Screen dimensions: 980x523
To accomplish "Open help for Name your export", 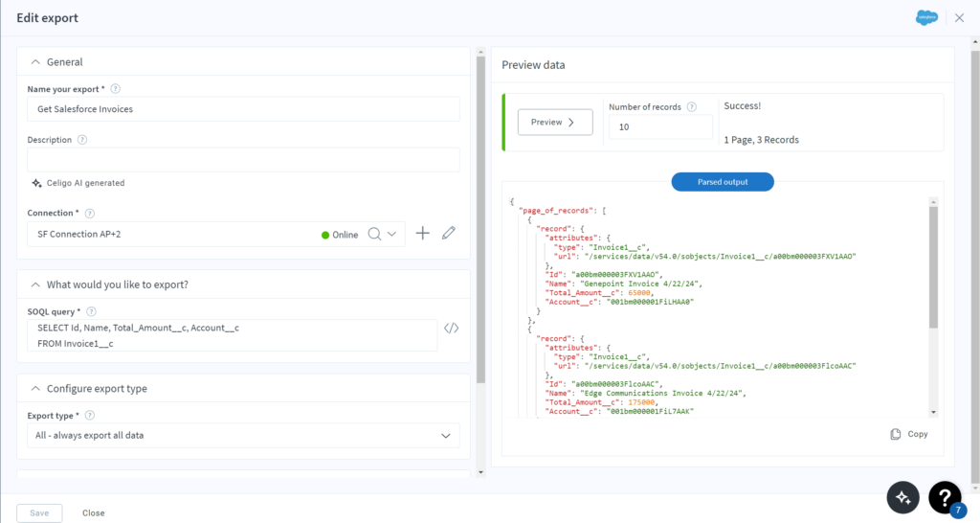I will (115, 89).
